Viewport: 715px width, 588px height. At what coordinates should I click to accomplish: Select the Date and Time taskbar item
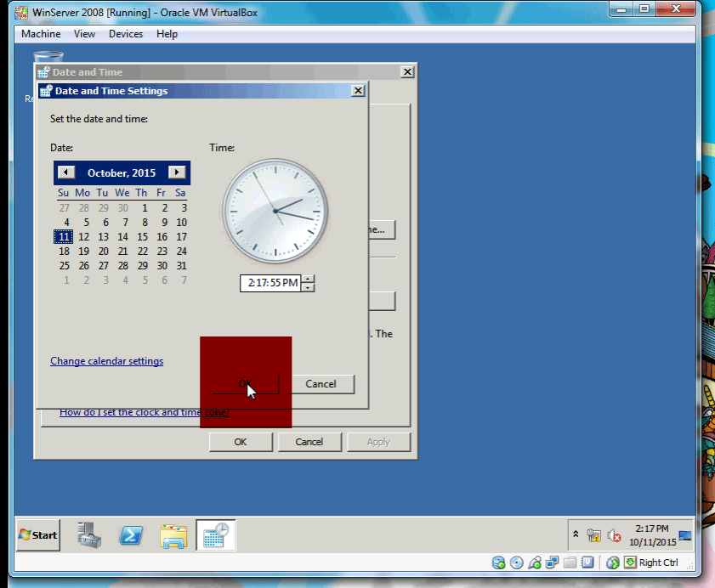216,535
